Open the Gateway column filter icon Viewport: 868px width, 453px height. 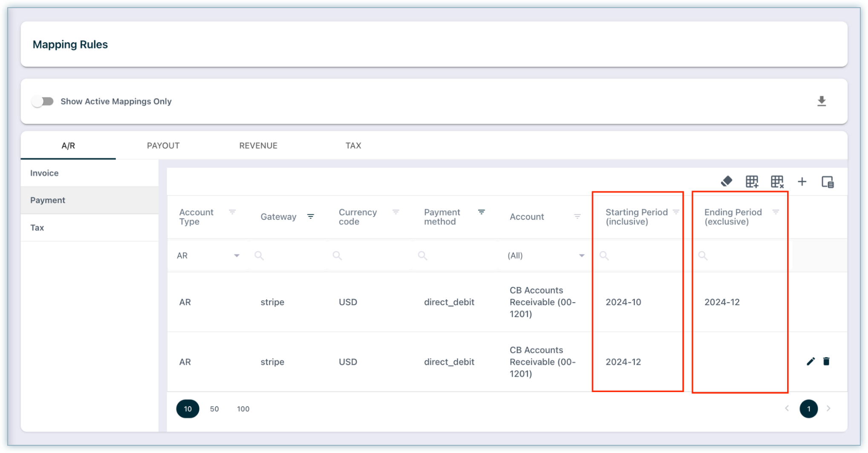coord(311,216)
